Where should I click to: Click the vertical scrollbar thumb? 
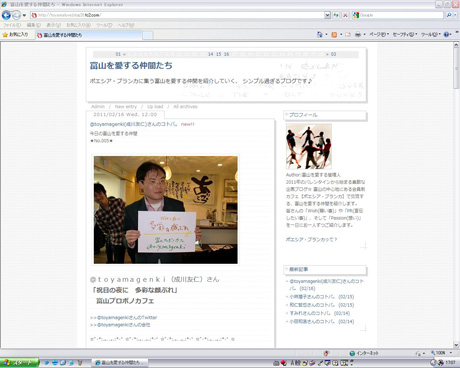[456, 69]
